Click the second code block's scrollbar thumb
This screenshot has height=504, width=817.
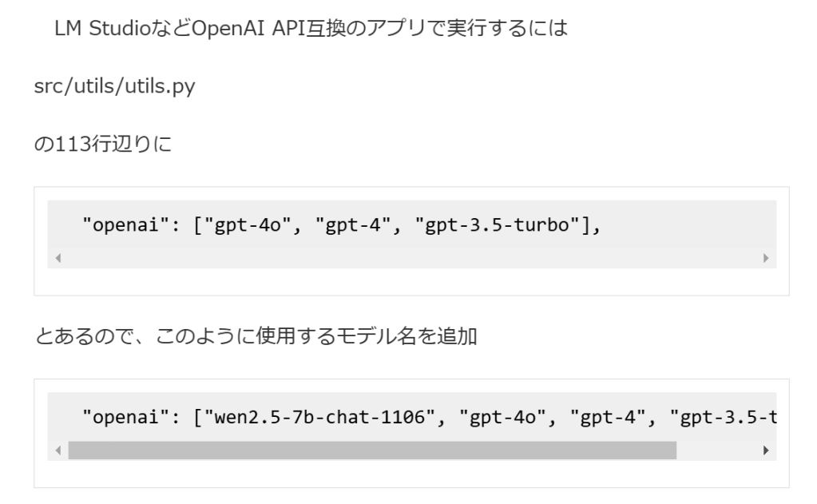pos(372,451)
